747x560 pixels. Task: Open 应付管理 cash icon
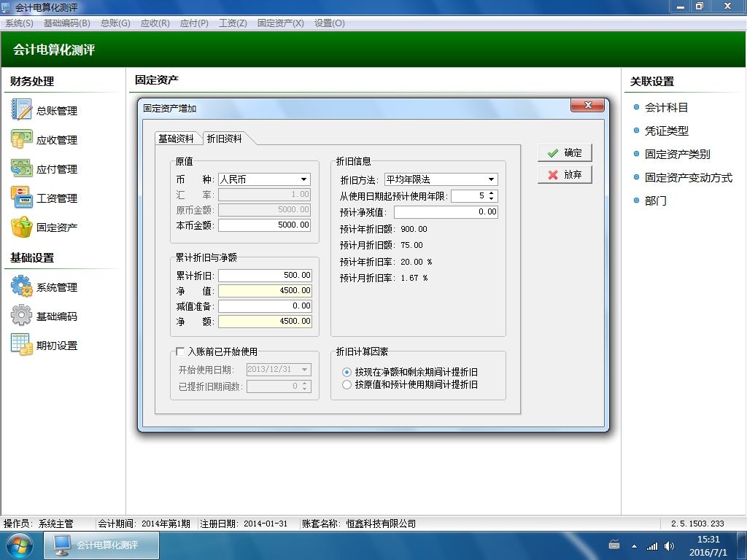(21, 168)
